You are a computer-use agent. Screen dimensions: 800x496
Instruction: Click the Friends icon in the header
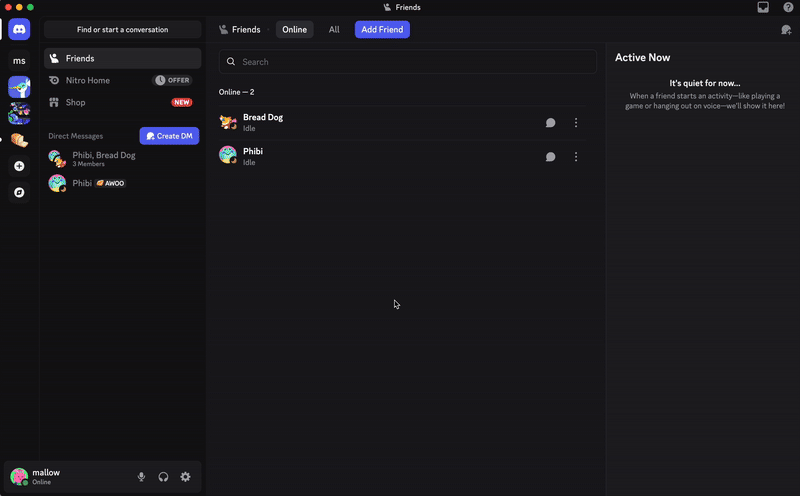pyautogui.click(x=223, y=30)
